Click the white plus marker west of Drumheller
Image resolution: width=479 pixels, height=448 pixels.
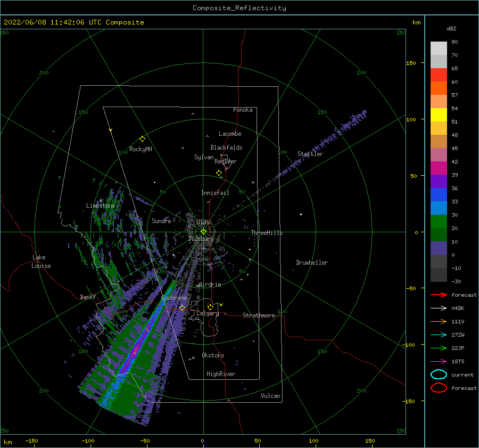tap(301, 214)
